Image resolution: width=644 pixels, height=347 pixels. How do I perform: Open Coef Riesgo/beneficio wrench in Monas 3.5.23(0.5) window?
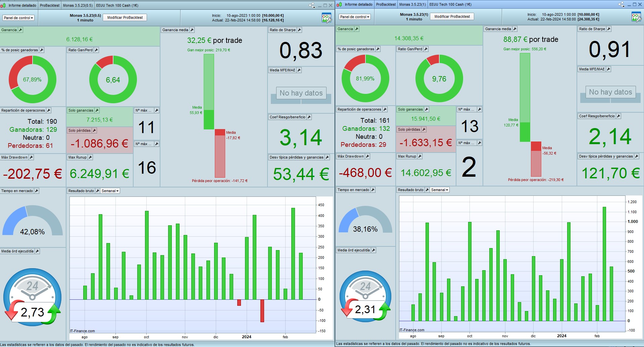pos(309,117)
